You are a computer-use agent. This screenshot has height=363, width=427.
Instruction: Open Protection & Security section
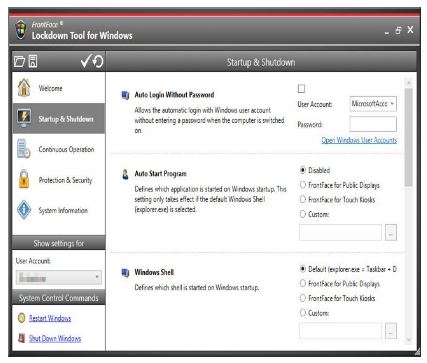[59, 180]
